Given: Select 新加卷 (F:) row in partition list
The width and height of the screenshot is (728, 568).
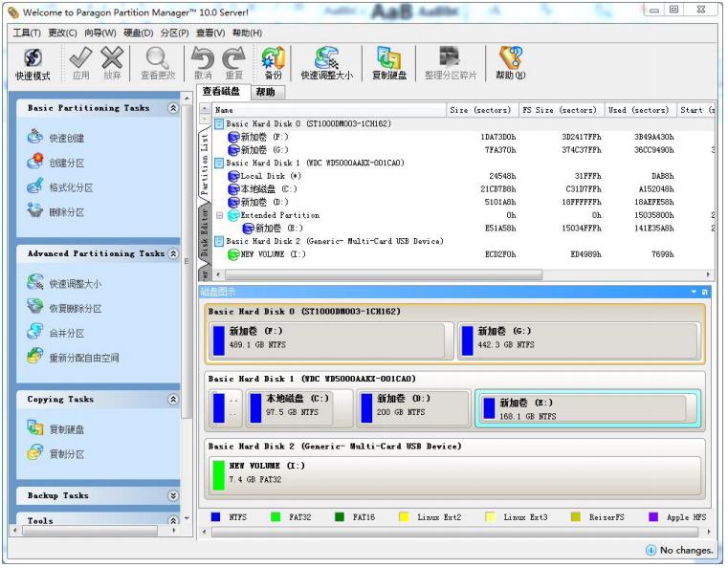Looking at the screenshot, I should pyautogui.click(x=463, y=137).
